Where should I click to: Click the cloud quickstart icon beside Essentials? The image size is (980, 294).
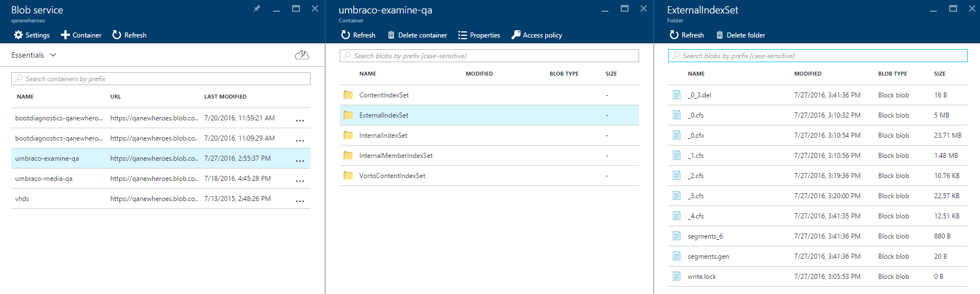[x=302, y=55]
